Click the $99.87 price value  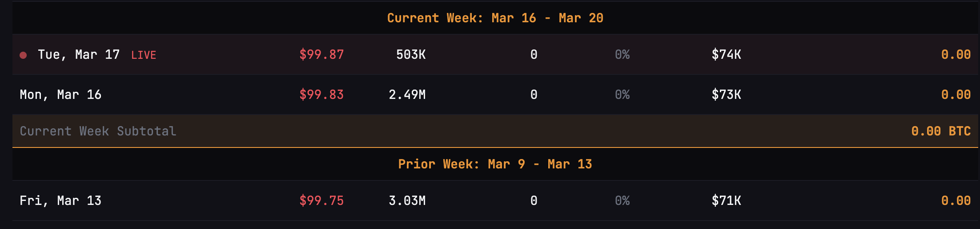point(321,54)
